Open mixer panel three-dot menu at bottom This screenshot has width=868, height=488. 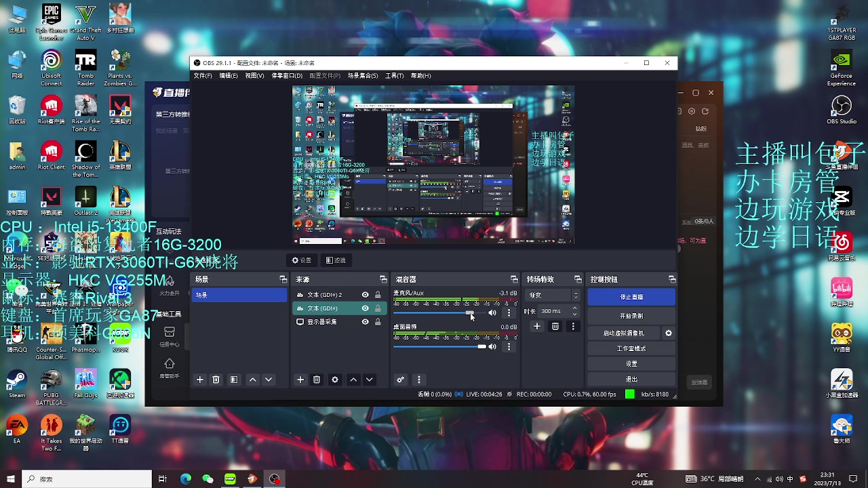coord(419,380)
